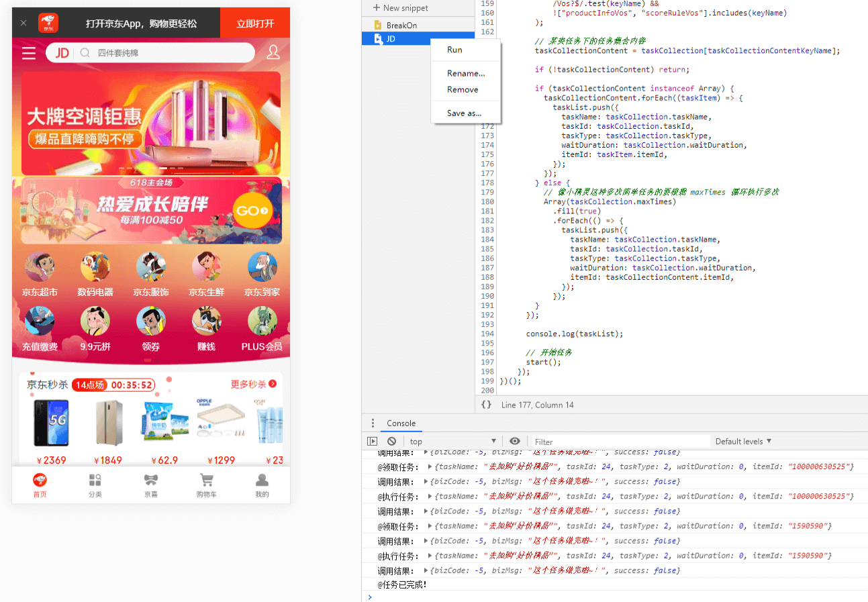Click the start(); code line
The width and height of the screenshot is (868, 602).
(543, 362)
